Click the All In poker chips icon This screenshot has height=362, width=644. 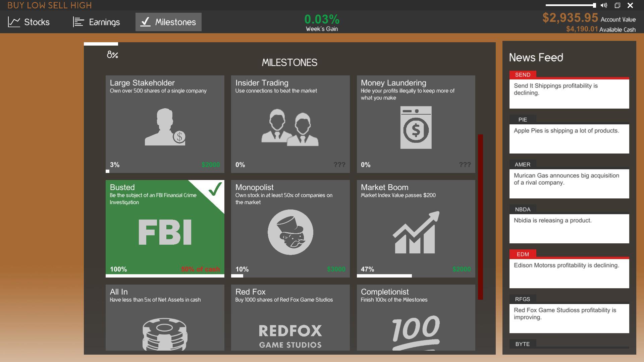click(x=165, y=334)
